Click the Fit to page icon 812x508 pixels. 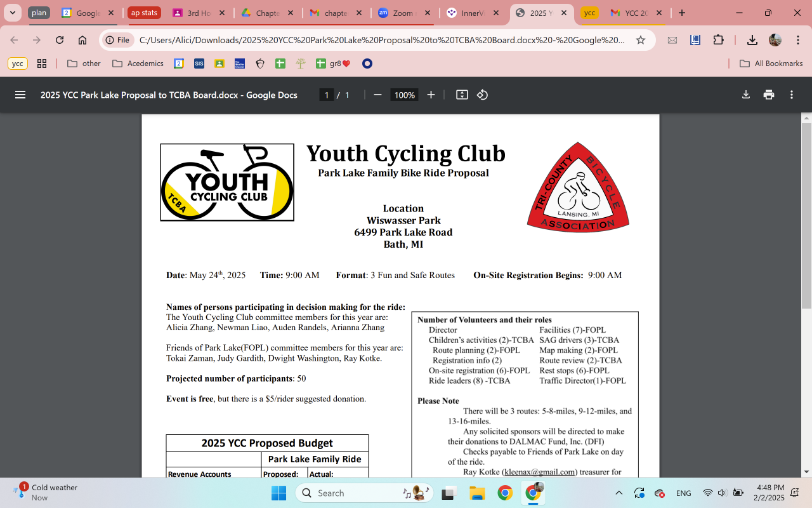[x=462, y=95]
